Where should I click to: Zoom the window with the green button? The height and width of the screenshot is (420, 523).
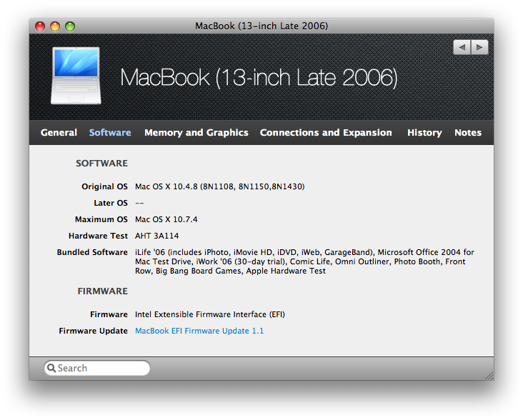[x=70, y=26]
